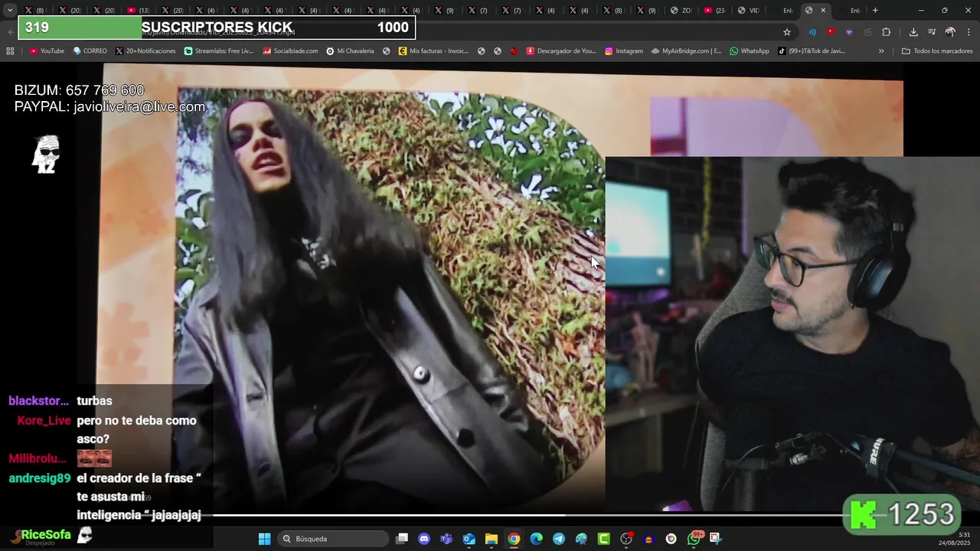
Task: Open the Extensions puzzle-piece menu
Action: (887, 32)
